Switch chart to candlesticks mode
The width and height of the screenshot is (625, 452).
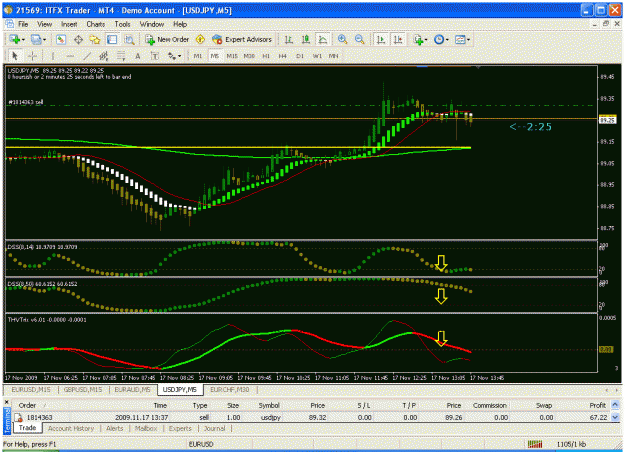(x=306, y=39)
